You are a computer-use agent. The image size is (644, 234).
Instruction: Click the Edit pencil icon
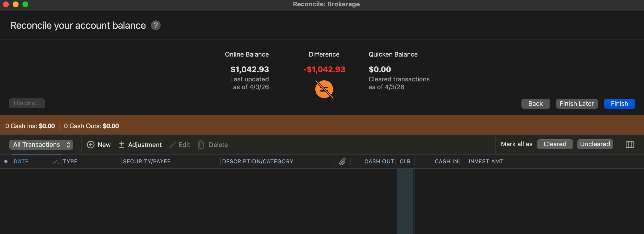tap(173, 145)
